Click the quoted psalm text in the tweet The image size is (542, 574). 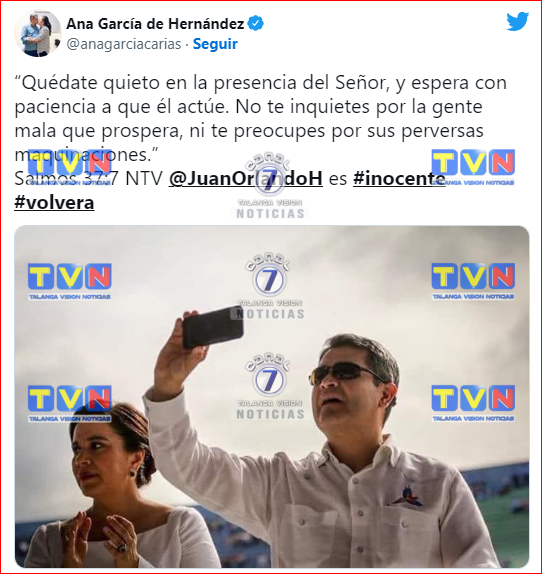click(260, 118)
